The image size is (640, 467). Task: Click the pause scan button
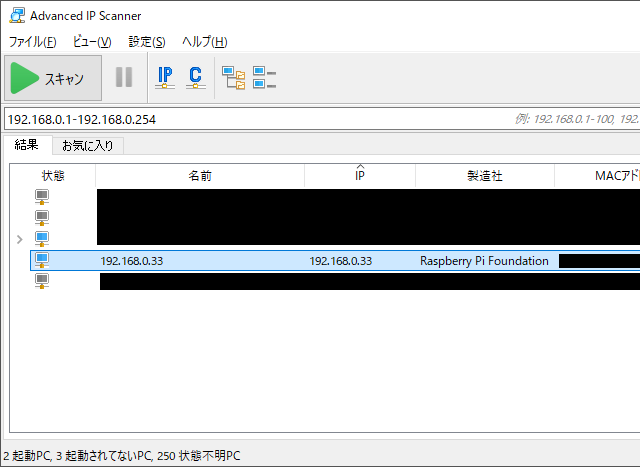coord(124,77)
